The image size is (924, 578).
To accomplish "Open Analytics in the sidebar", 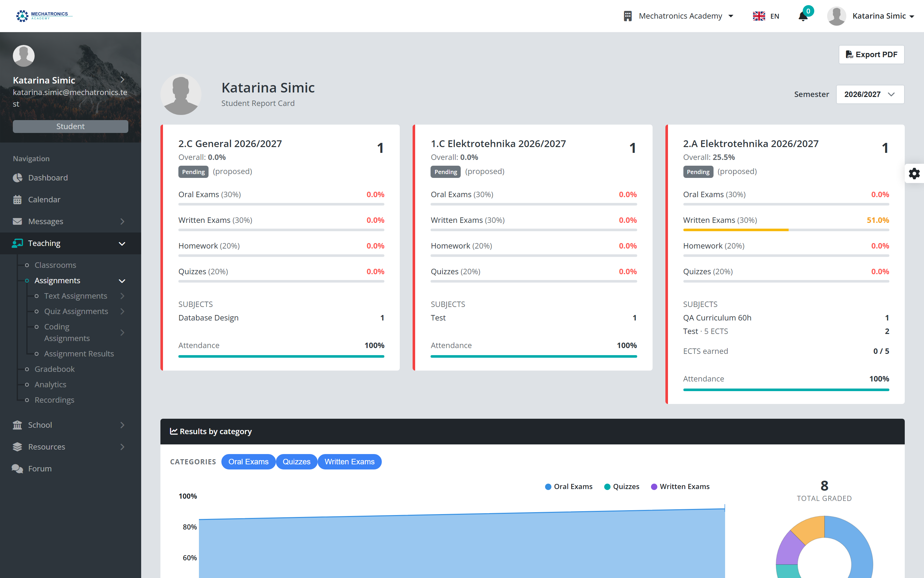I will (x=50, y=385).
